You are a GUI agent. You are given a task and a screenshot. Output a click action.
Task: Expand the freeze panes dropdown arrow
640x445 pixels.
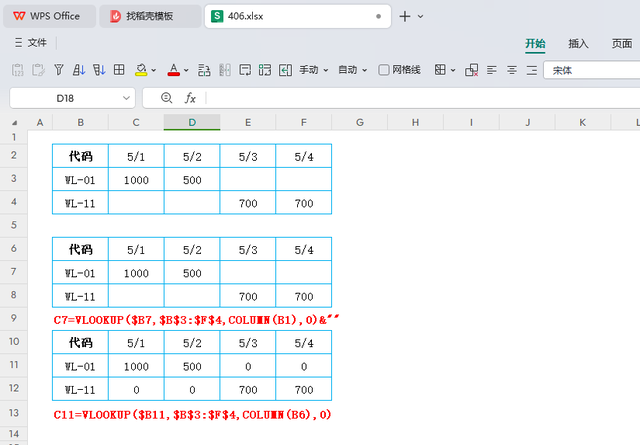coord(453,71)
